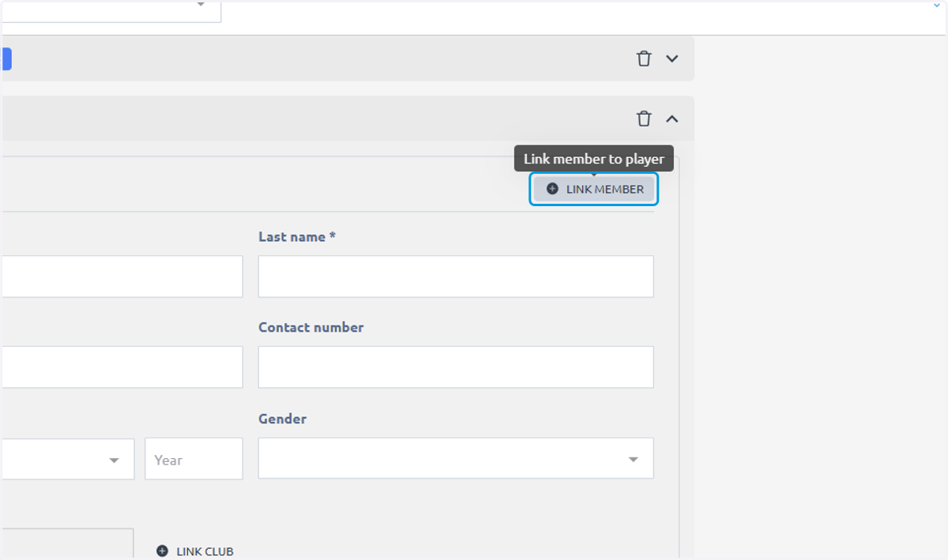Click the small blue chevron at the top right
Viewport: 948px width, 560px height.
tap(937, 5)
